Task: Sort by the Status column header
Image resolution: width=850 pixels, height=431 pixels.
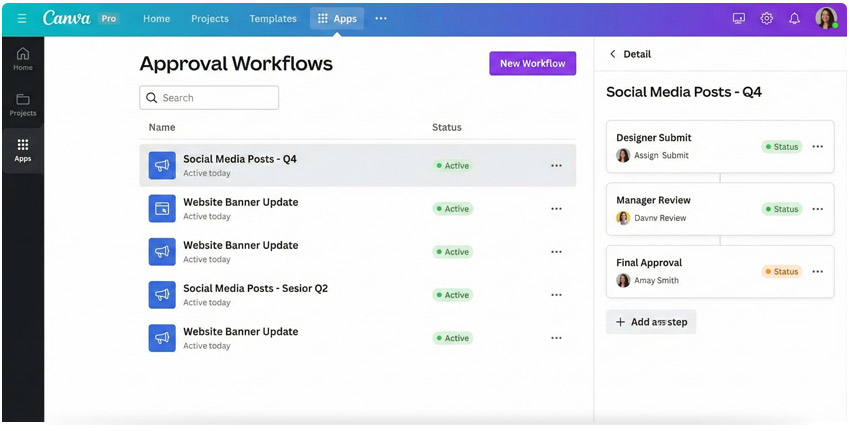Action: click(x=447, y=127)
